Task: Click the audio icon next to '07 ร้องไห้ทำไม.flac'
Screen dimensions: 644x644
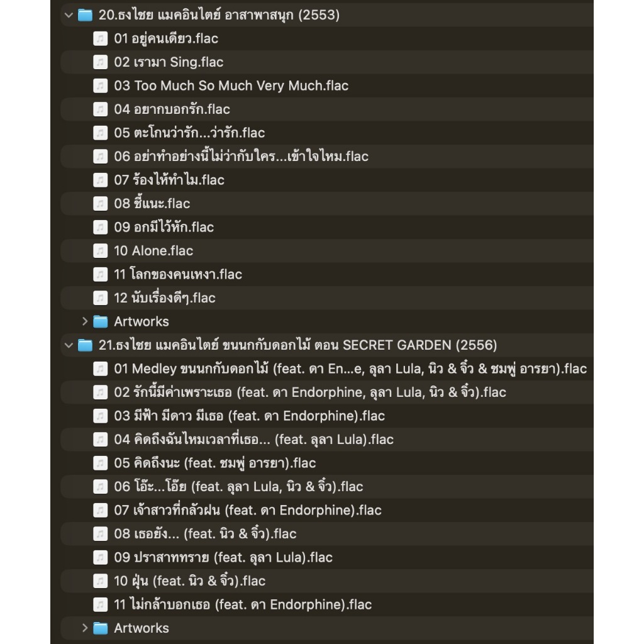Action: coord(100,180)
